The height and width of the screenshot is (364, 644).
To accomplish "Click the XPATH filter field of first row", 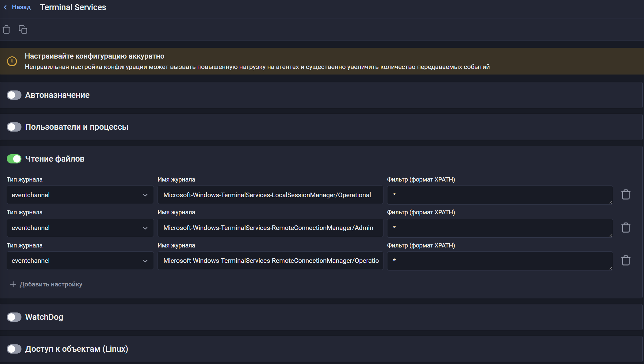I will pos(500,195).
